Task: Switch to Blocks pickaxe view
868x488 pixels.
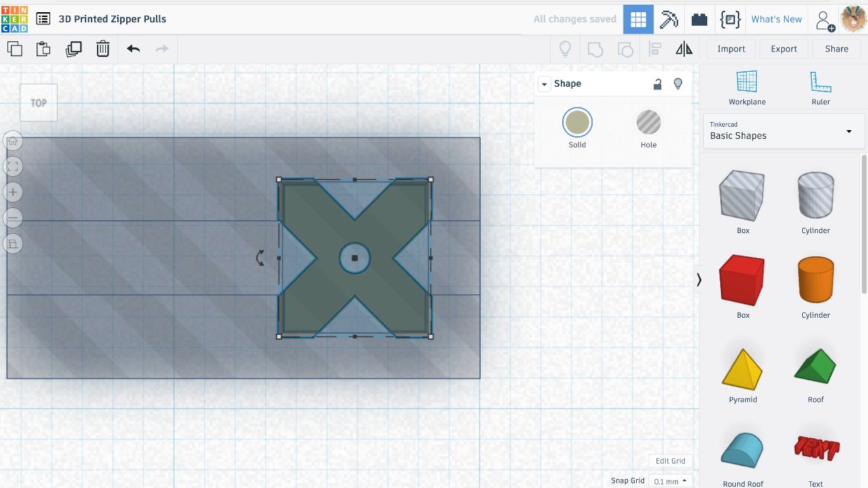Action: [669, 19]
